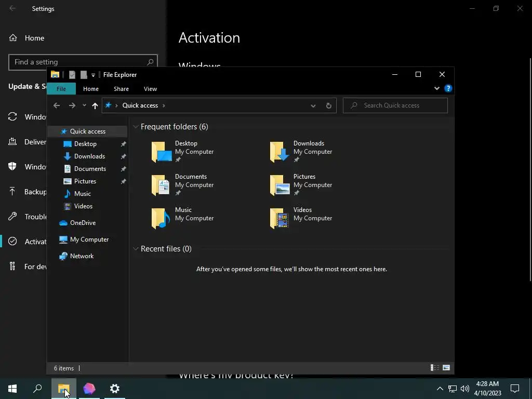Switch to the Home ribbon tab
Screen dimensions: 532x399
[x=91, y=88]
